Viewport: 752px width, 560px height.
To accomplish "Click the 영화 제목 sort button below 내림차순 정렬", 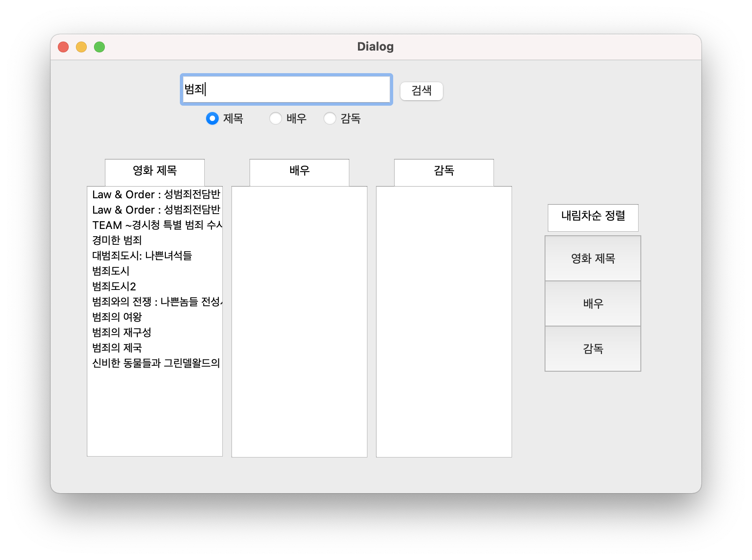I will pos(593,258).
